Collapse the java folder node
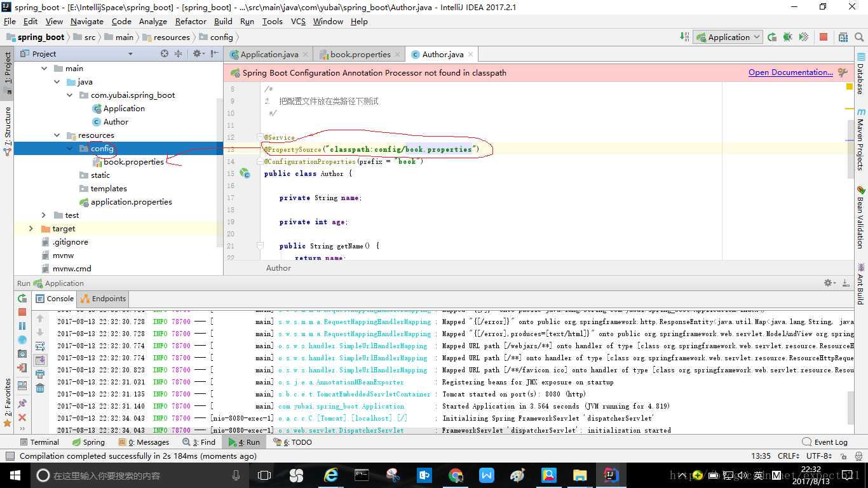Viewport: 868px width, 488px height. click(x=57, y=82)
